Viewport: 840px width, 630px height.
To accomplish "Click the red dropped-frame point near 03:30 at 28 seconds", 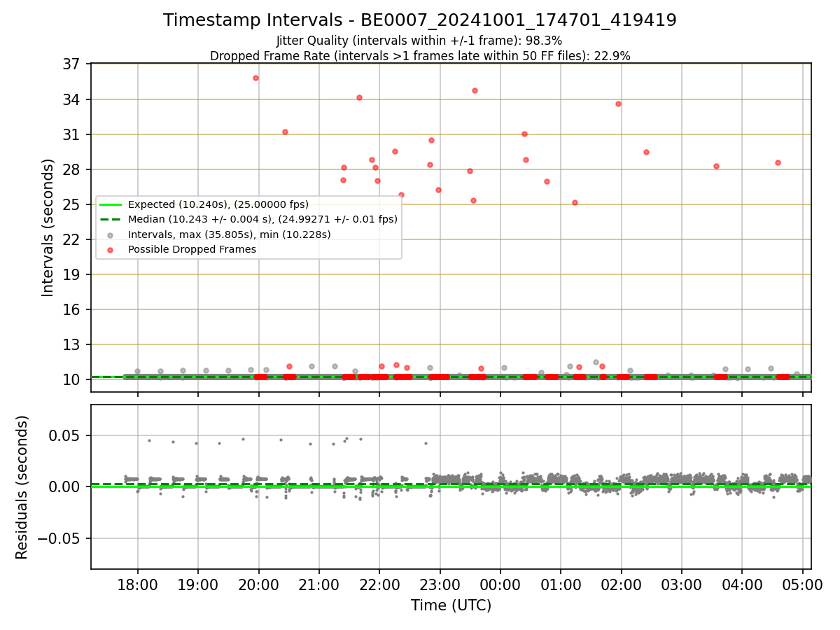I will click(716, 166).
